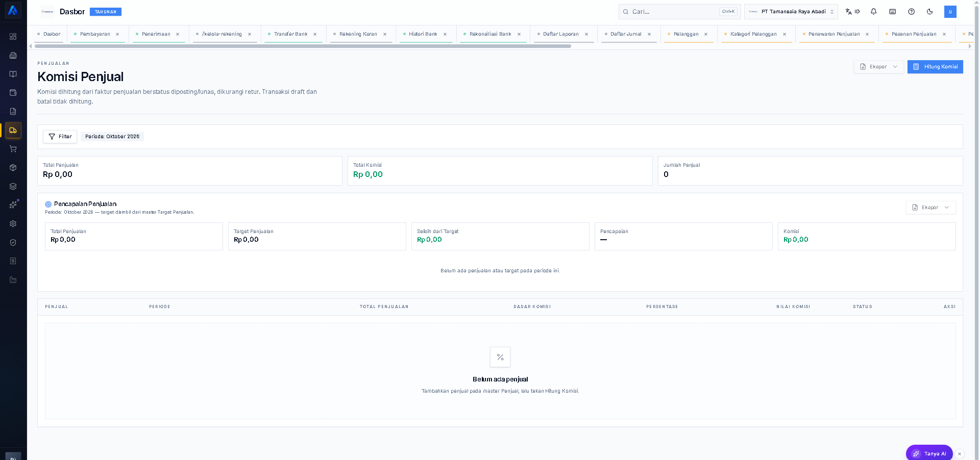980x460 pixels.
Task: Open the Filter options
Action: (x=60, y=137)
